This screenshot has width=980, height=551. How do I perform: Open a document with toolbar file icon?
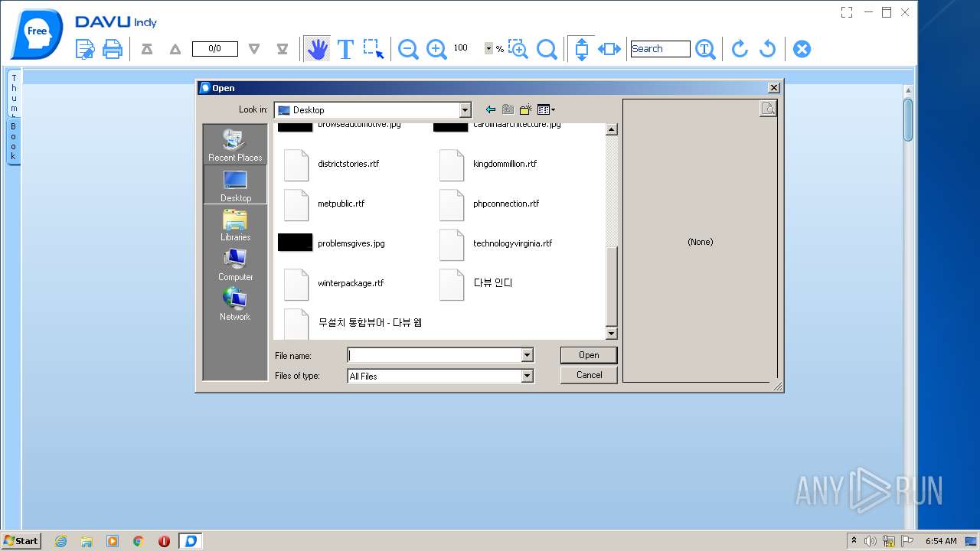coord(85,49)
